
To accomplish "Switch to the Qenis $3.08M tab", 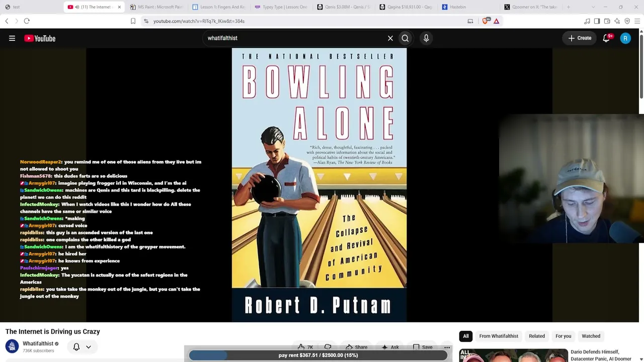I will coord(344,7).
